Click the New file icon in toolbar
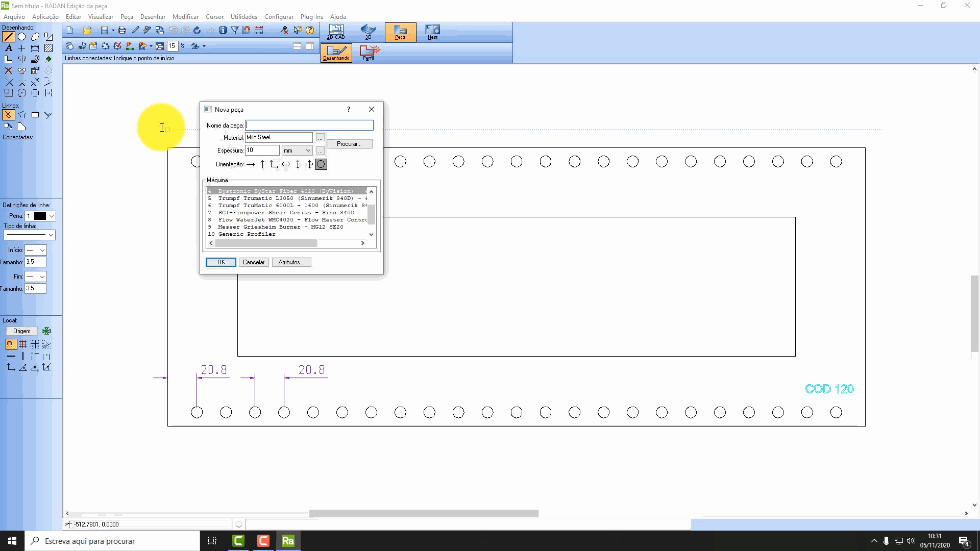 70,31
